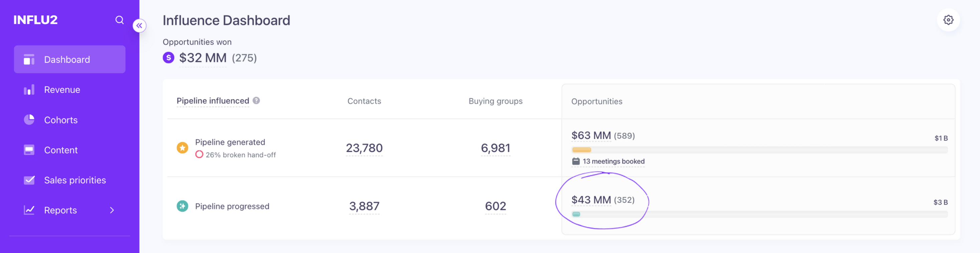Click the Influence Dashboard title

(x=226, y=20)
